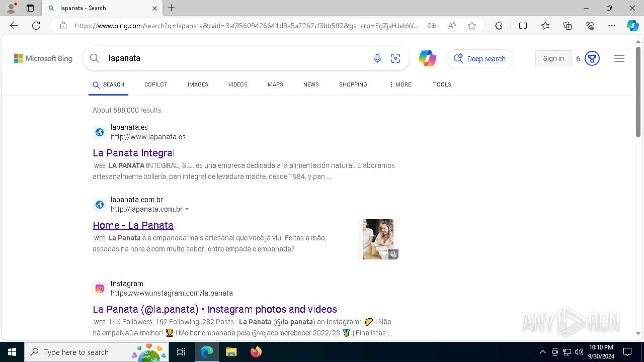This screenshot has width=644, height=362.
Task: Open La Panata Instagram result link
Action: [x=215, y=309]
